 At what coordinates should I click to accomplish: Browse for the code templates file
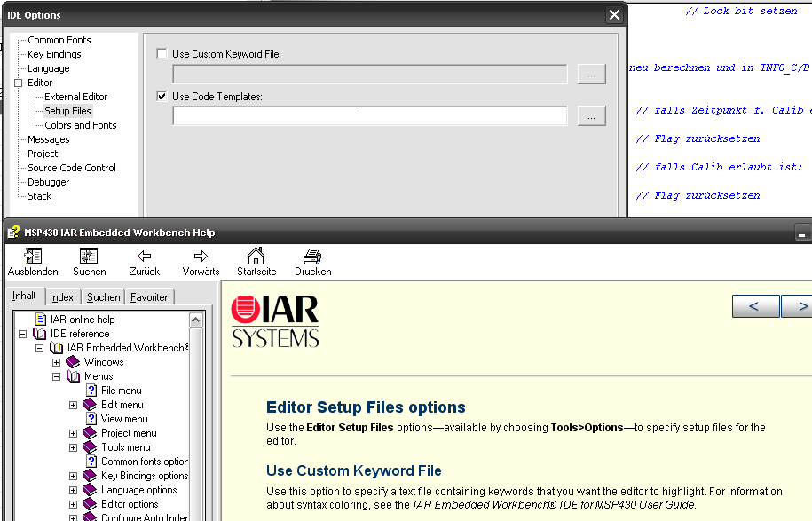(591, 116)
